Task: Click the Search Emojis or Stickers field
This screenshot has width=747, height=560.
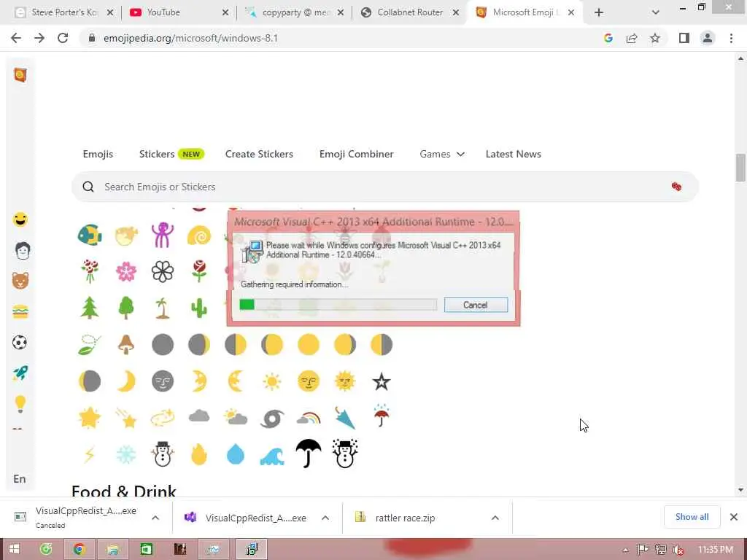Action: click(x=384, y=187)
